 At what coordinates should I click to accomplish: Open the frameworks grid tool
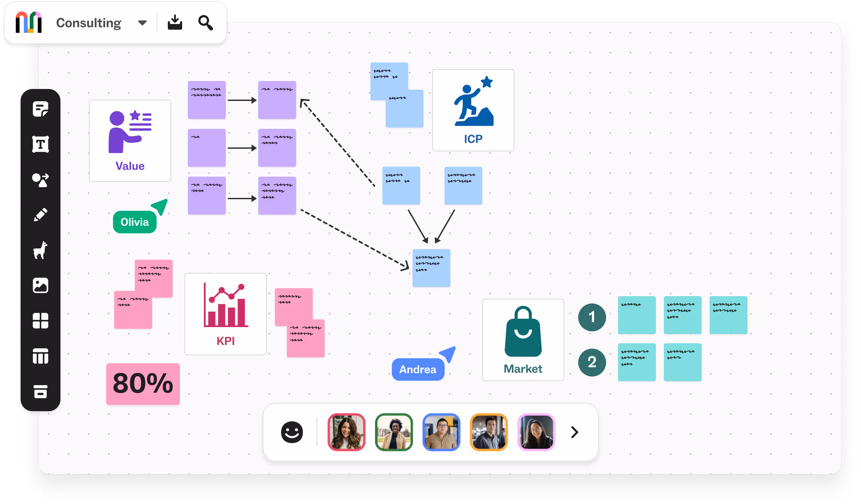coord(40,320)
